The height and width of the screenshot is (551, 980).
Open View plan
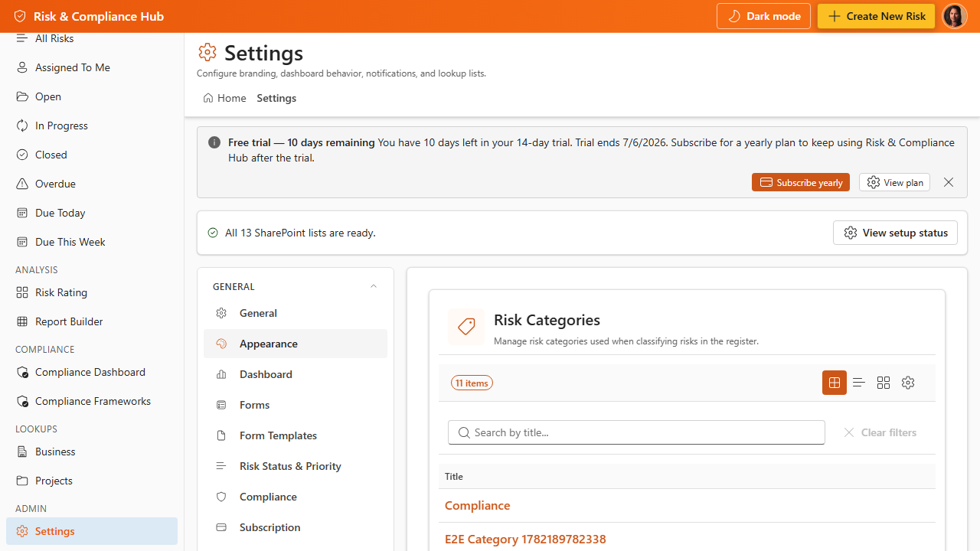click(x=894, y=182)
